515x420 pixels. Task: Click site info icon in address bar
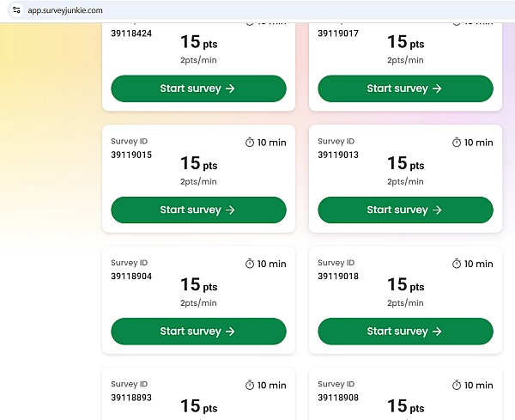16,10
